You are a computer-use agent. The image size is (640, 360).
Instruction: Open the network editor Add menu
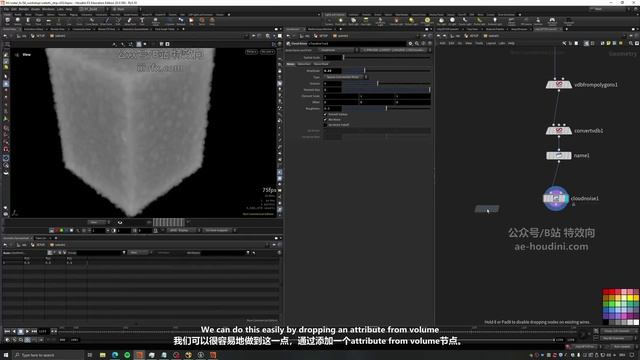tap(442, 43)
